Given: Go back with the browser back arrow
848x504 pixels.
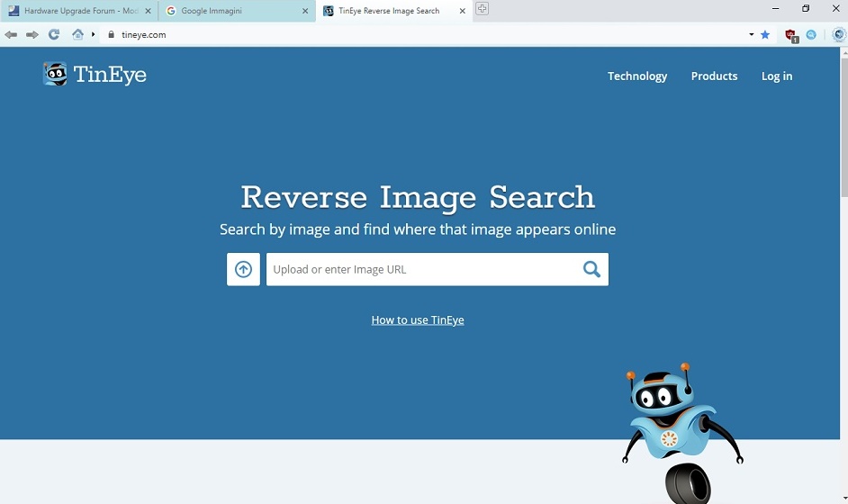Looking at the screenshot, I should pos(11,34).
